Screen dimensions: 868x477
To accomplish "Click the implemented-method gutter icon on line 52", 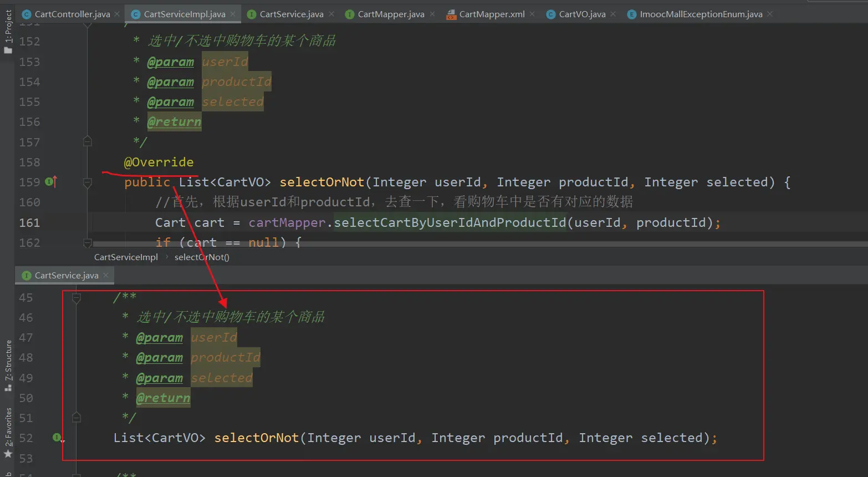I will pos(57,438).
